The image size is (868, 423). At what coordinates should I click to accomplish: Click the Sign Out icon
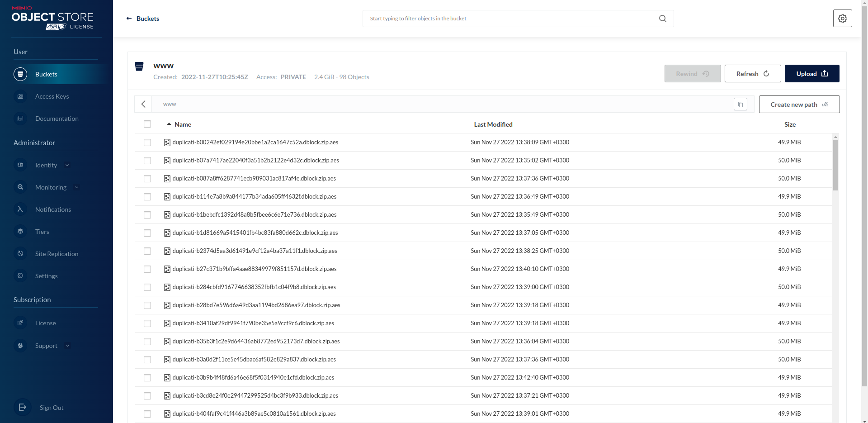pyautogui.click(x=23, y=407)
